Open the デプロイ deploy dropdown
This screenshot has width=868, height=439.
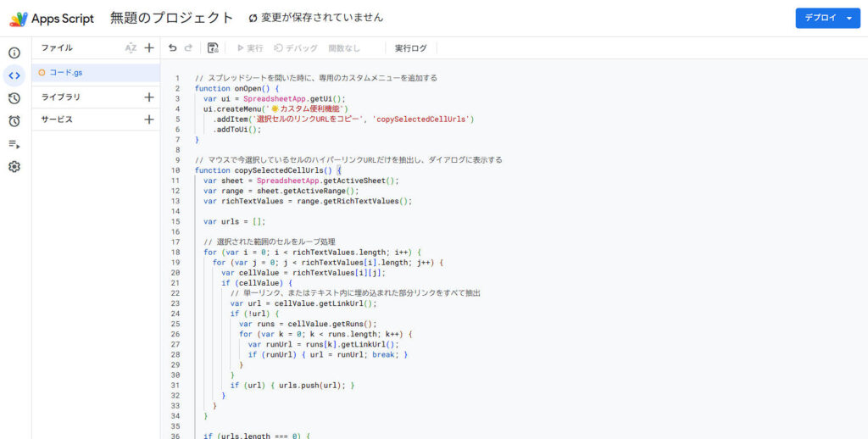point(827,19)
